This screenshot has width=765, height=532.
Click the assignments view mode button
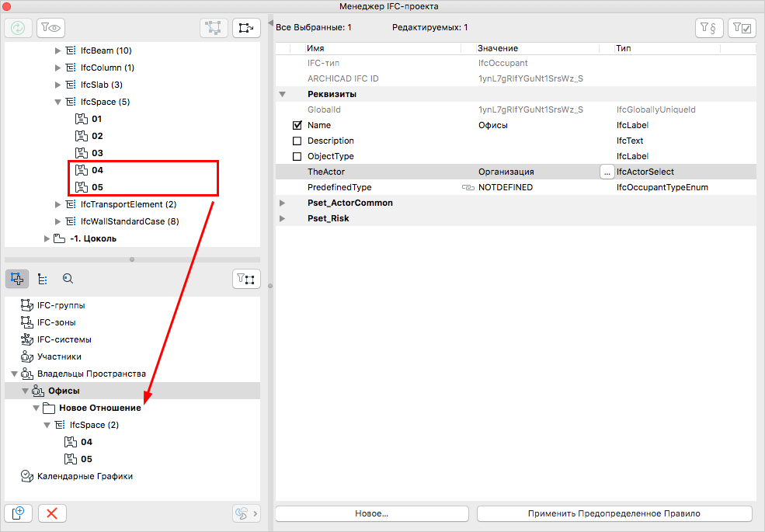pyautogui.click(x=17, y=279)
